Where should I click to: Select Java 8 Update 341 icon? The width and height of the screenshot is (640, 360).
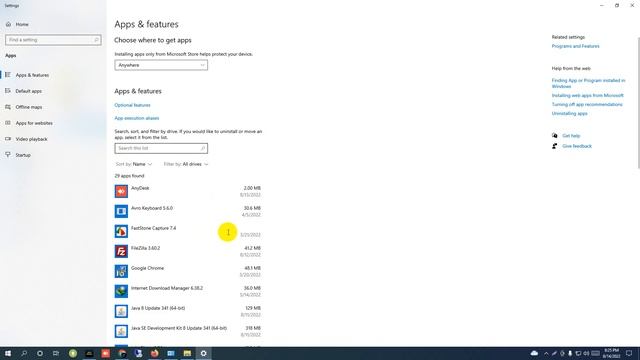coord(121,311)
